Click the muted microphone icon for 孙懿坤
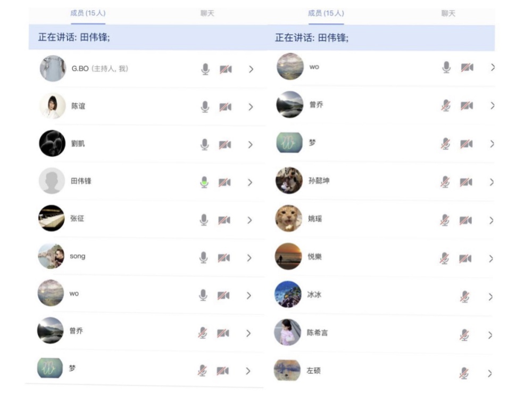The width and height of the screenshot is (532, 402). click(x=445, y=182)
